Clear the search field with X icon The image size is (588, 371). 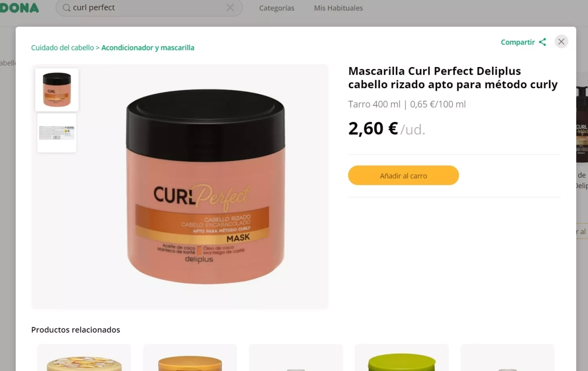(230, 8)
